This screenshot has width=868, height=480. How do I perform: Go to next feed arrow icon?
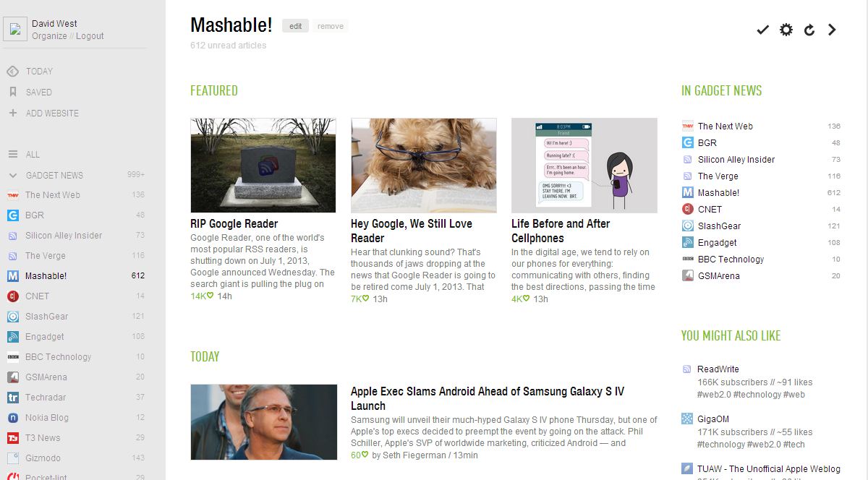click(832, 30)
